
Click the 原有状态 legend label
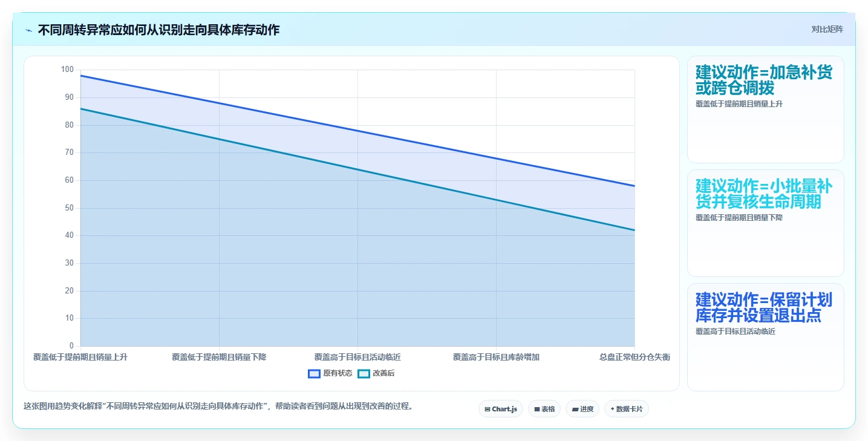coord(338,374)
